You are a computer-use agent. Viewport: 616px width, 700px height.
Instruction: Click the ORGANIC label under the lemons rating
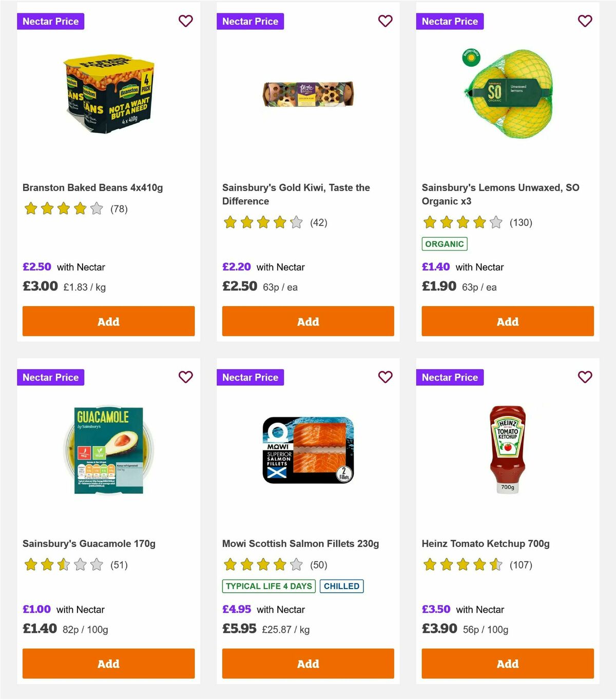pos(445,244)
